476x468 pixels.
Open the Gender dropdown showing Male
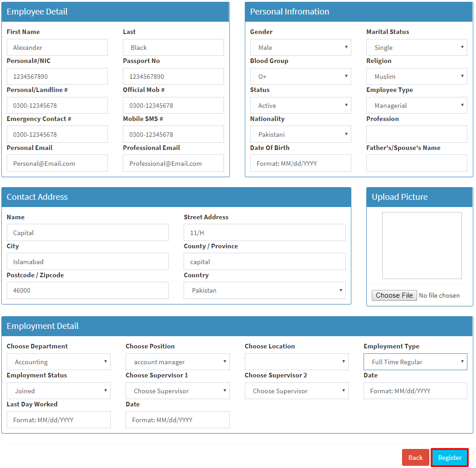pos(300,47)
